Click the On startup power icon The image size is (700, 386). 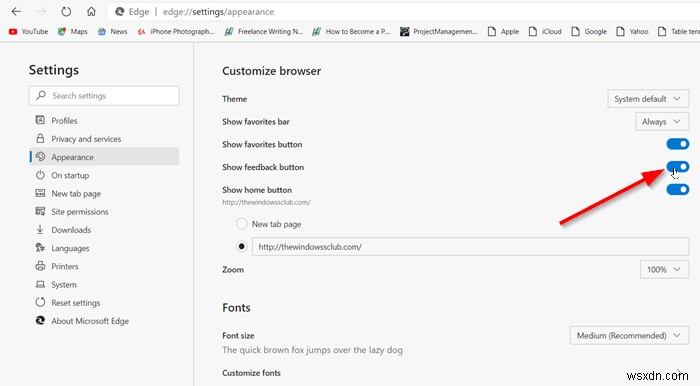click(40, 175)
